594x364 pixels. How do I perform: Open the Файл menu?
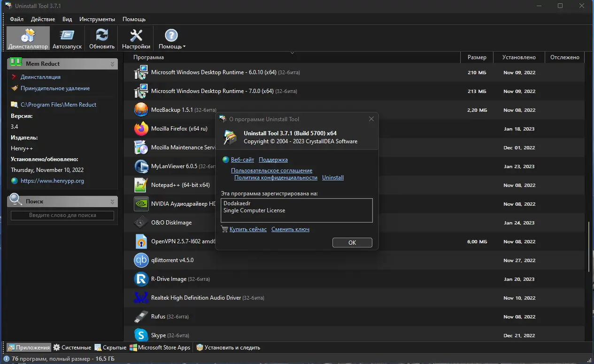(x=17, y=19)
